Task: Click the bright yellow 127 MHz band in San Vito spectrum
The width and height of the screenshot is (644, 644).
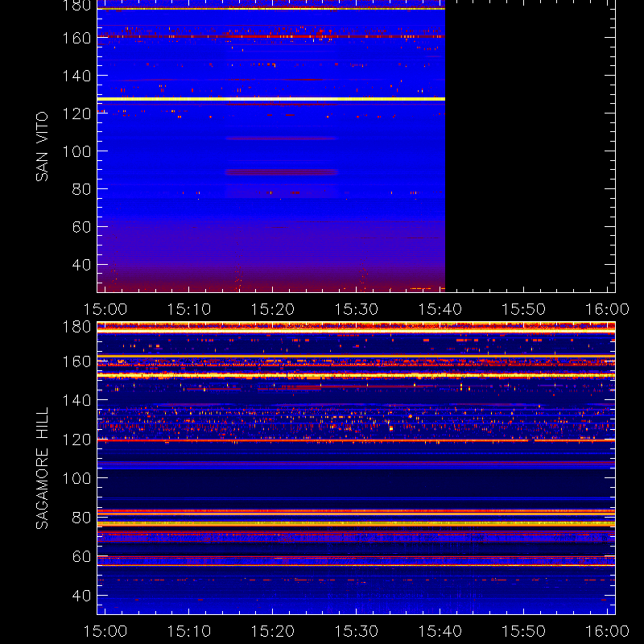Action: 271,99
